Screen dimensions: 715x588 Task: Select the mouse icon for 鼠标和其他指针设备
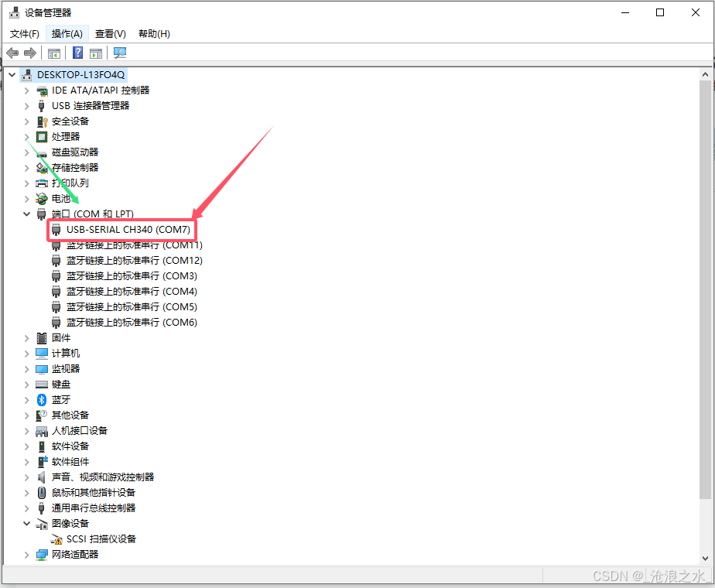click(x=42, y=493)
